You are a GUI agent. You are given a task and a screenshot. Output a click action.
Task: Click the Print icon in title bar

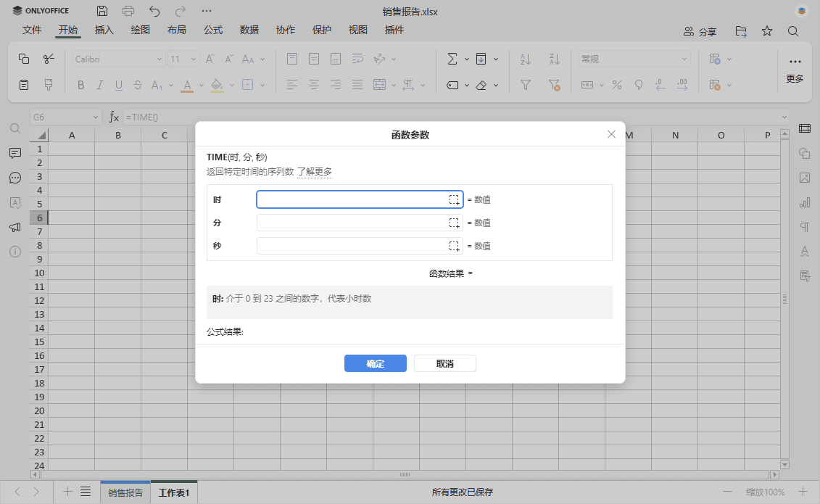[128, 11]
